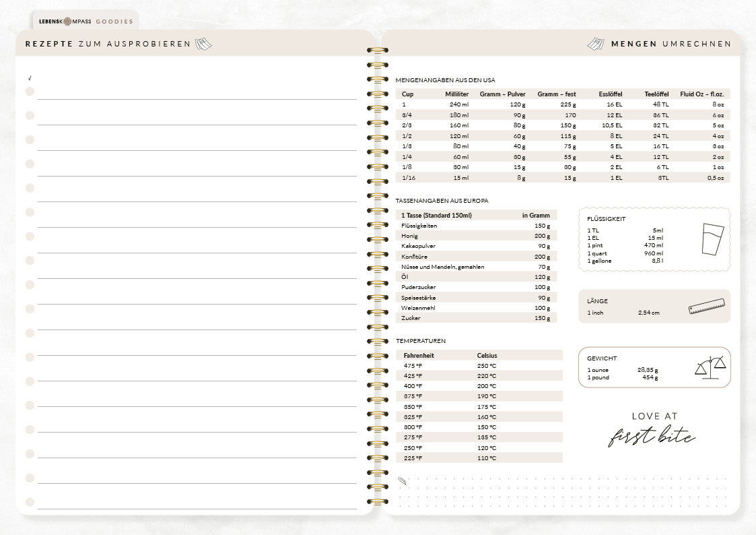The width and height of the screenshot is (756, 535).
Task: Select the heading Mengen umrechnen
Action: [671, 44]
